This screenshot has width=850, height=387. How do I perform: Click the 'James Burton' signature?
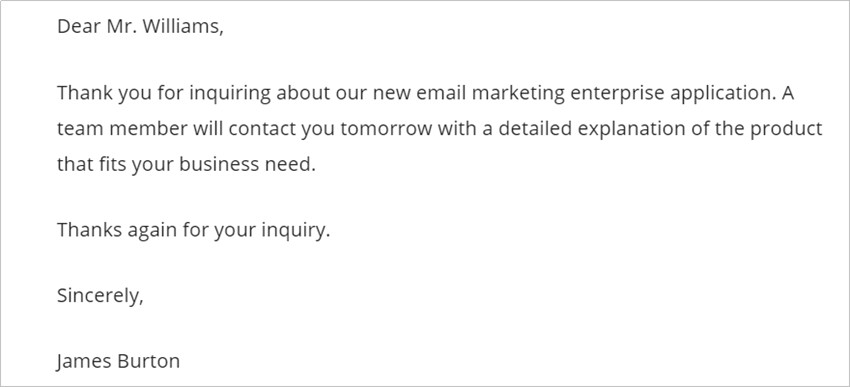pyautogui.click(x=118, y=362)
